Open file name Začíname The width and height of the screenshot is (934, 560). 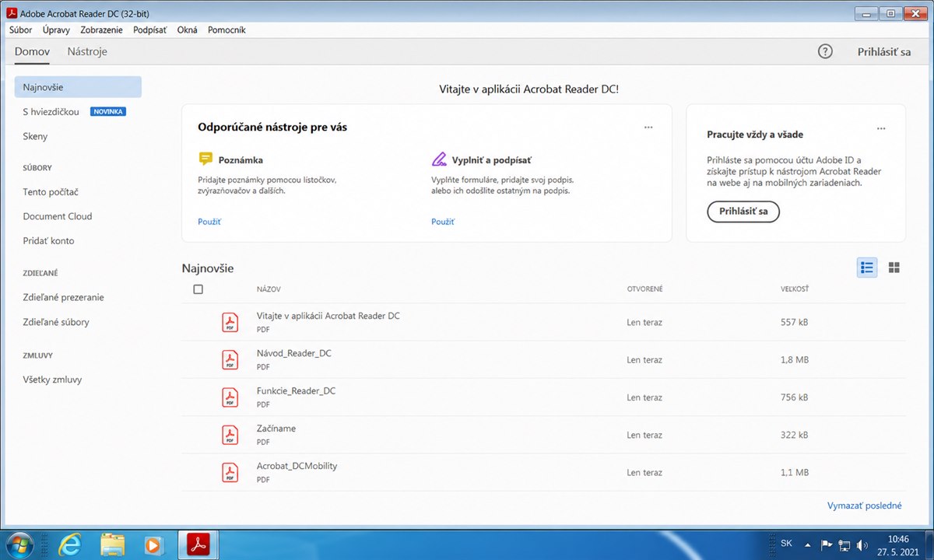[x=276, y=429]
